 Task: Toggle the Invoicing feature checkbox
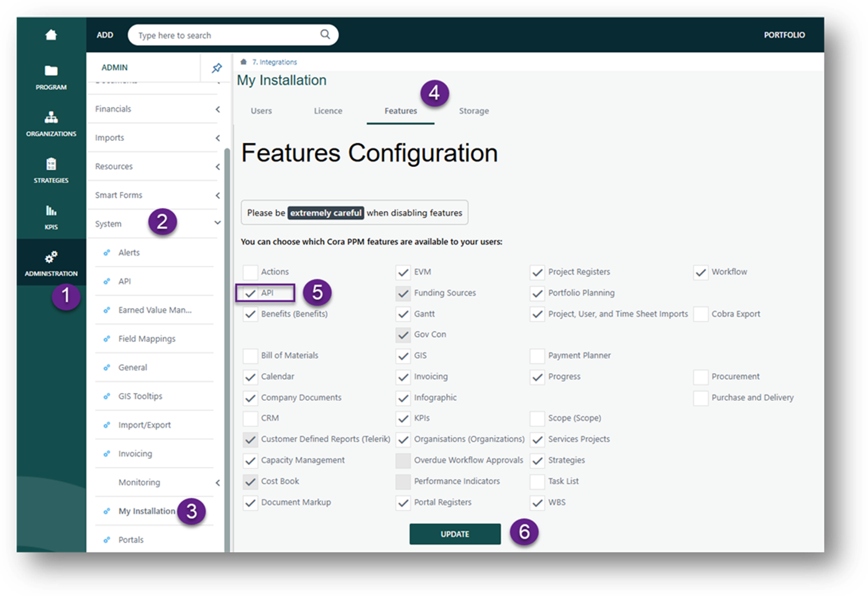coord(403,377)
